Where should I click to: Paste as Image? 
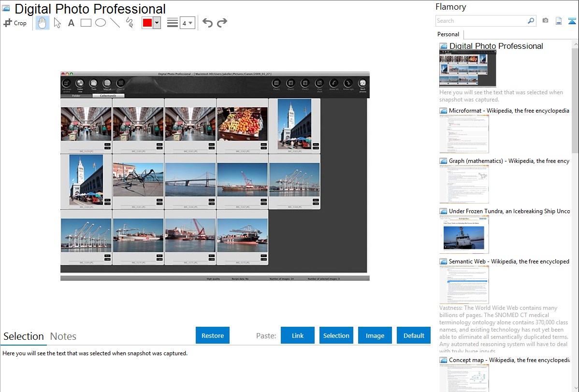[x=375, y=335]
